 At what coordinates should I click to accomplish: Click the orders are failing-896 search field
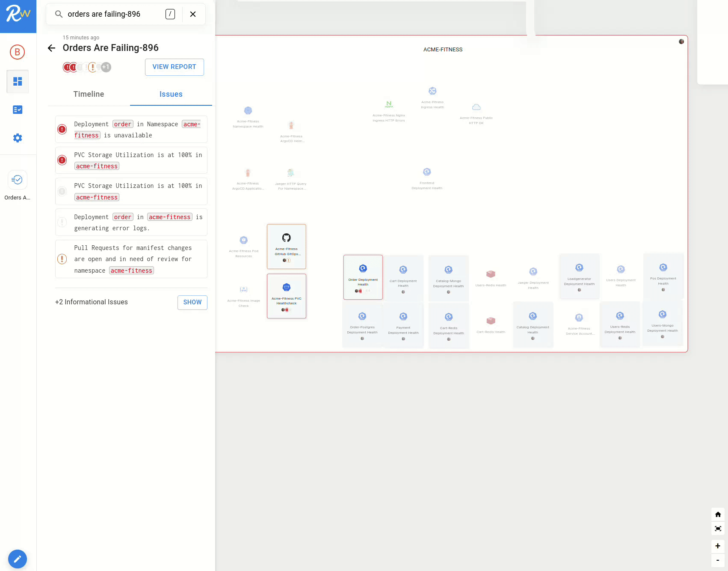coord(111,14)
